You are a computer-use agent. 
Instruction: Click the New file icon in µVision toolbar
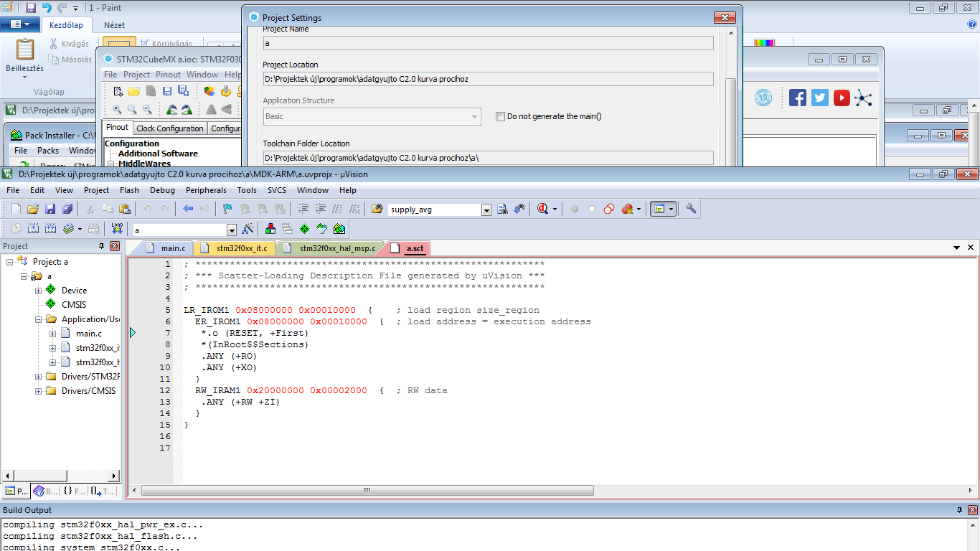pos(16,209)
